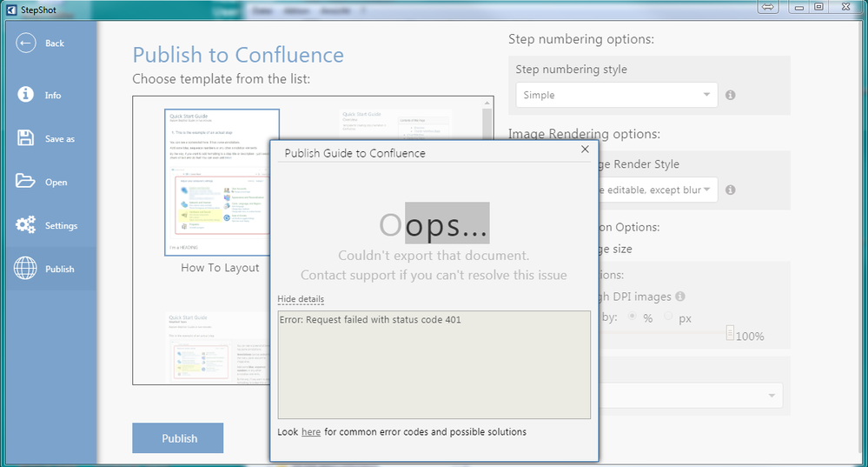Select Info in the sidebar

(53, 96)
